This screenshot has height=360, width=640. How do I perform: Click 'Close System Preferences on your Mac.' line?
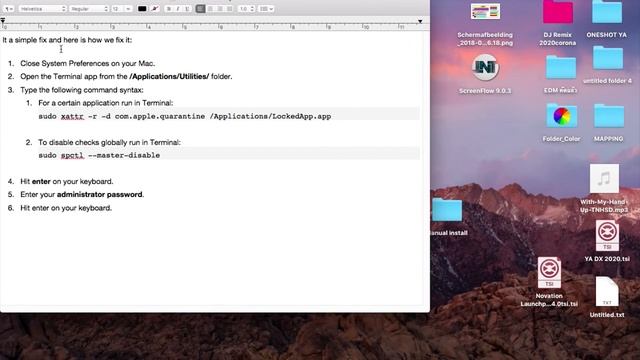[88, 63]
